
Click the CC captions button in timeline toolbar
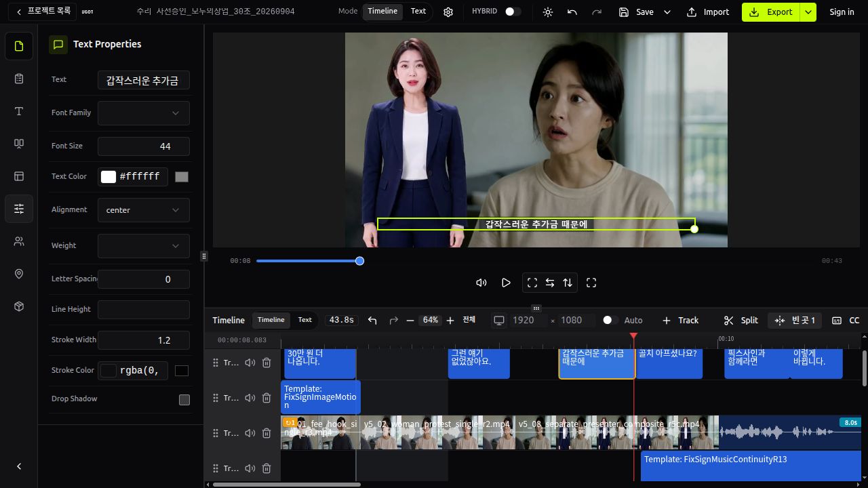pyautogui.click(x=846, y=320)
